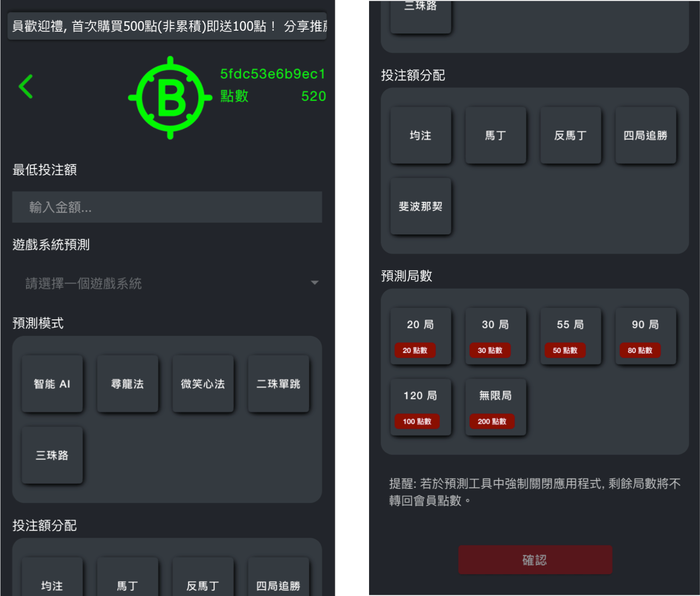Select 二珠單跳 prediction mode

279,384
